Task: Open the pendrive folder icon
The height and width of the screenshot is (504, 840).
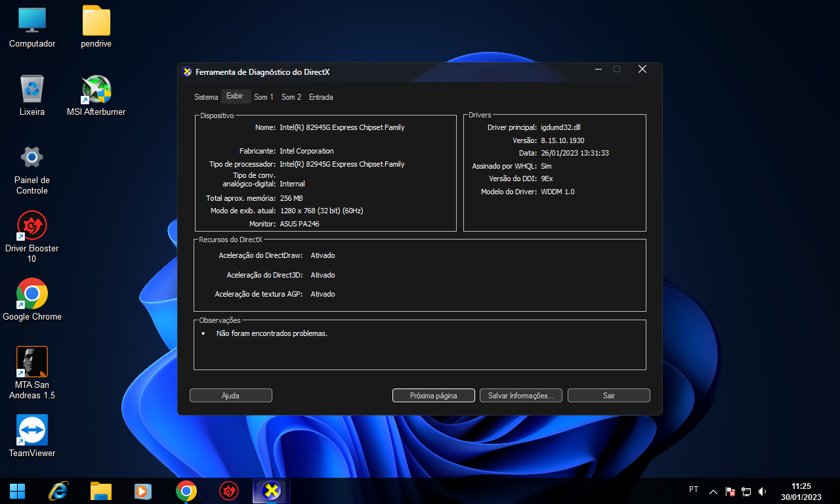Action: coord(96,28)
